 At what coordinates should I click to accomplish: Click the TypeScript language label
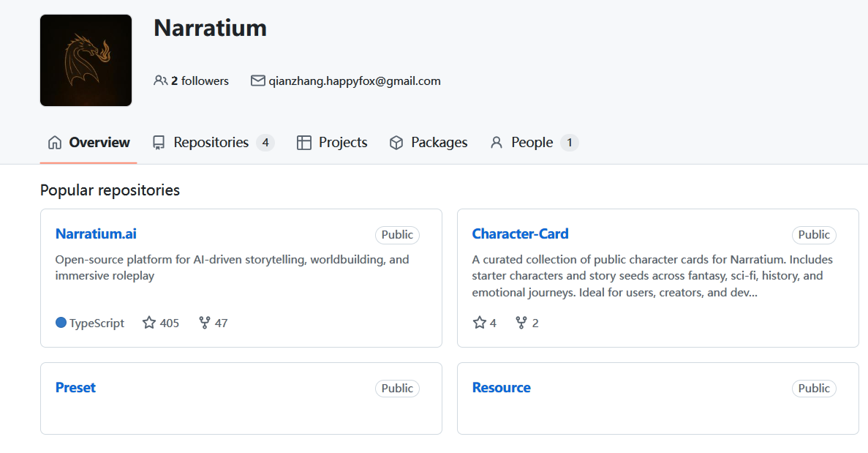click(97, 323)
